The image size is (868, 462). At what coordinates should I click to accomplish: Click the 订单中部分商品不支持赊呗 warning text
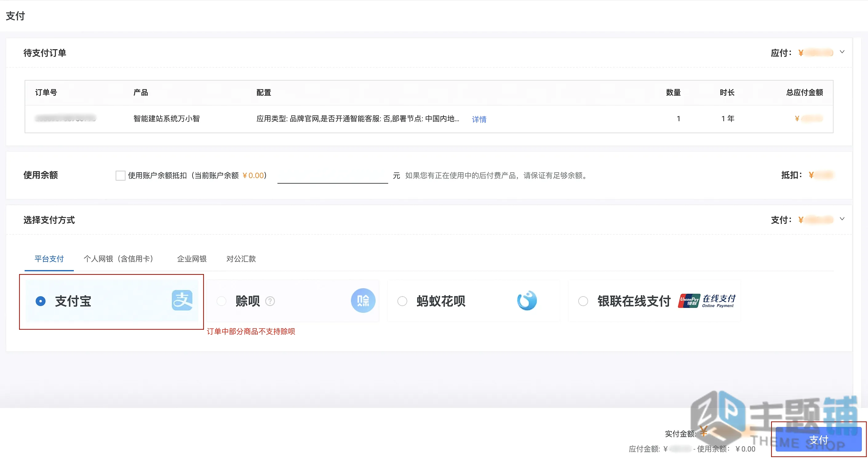coord(251,332)
